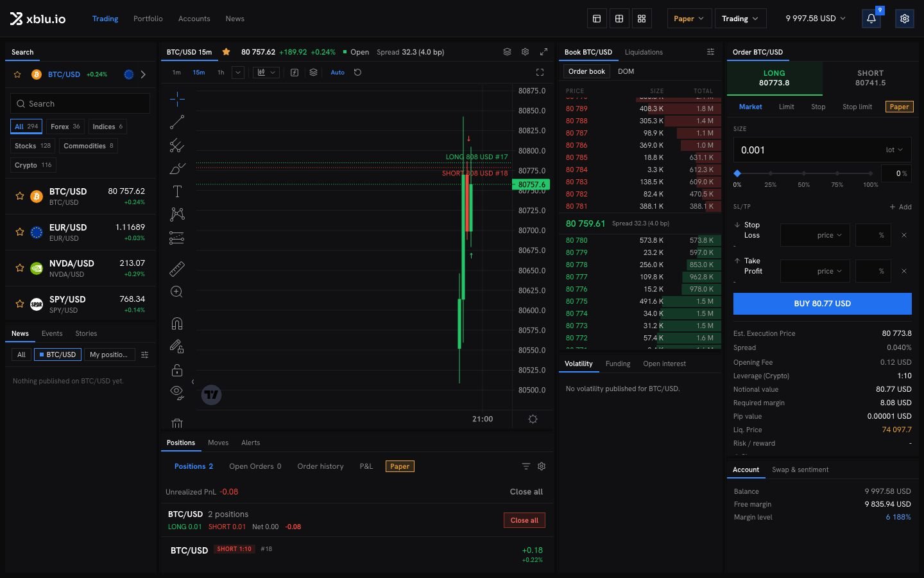This screenshot has height=578, width=924.
Task: Open the chart type candlestick dropdown
Action: pos(266,73)
